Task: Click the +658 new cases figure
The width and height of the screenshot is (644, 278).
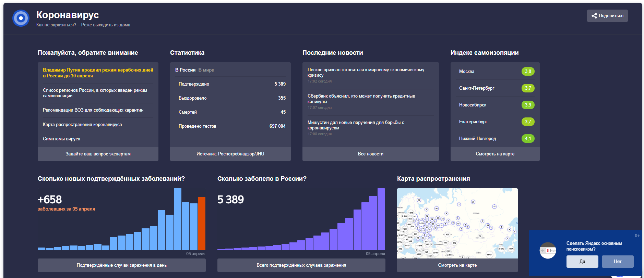Action: tap(50, 200)
